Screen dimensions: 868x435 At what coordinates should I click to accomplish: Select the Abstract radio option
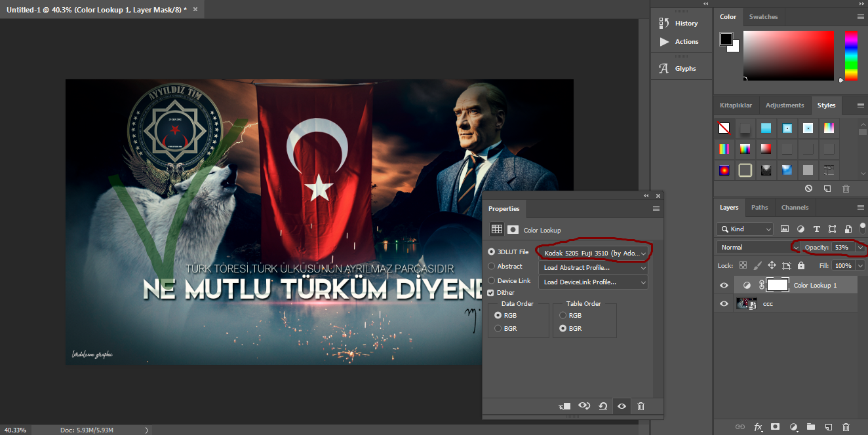click(492, 266)
